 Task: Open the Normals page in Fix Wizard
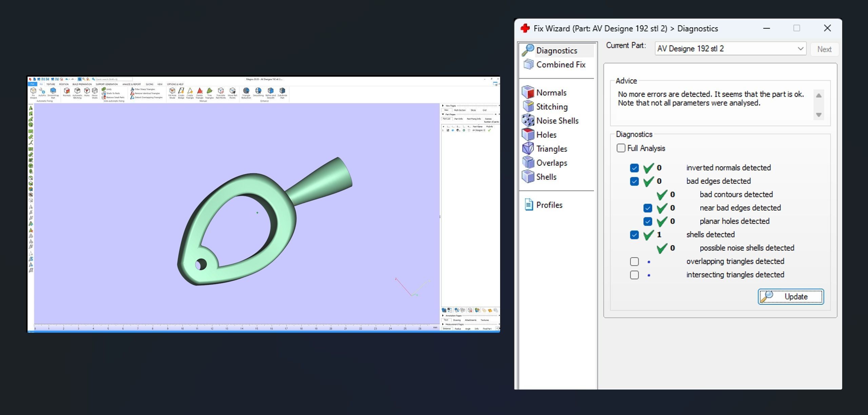click(551, 92)
